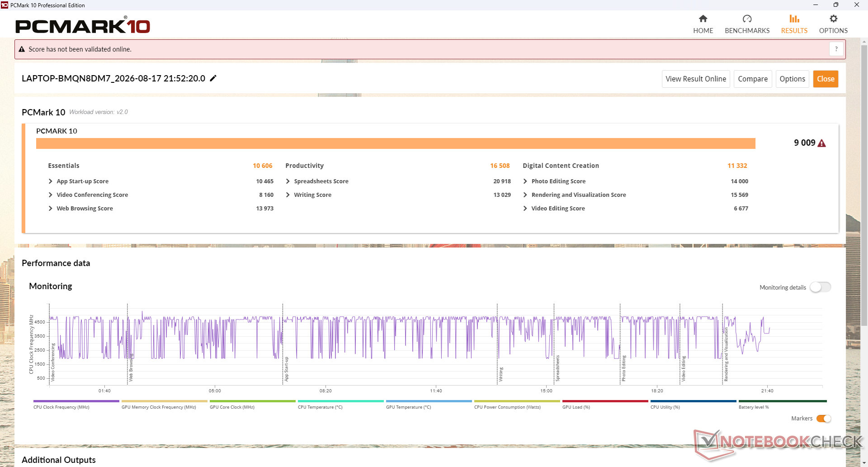Click the result Options button
Viewport: 868px width, 467px height.
pyautogui.click(x=793, y=79)
